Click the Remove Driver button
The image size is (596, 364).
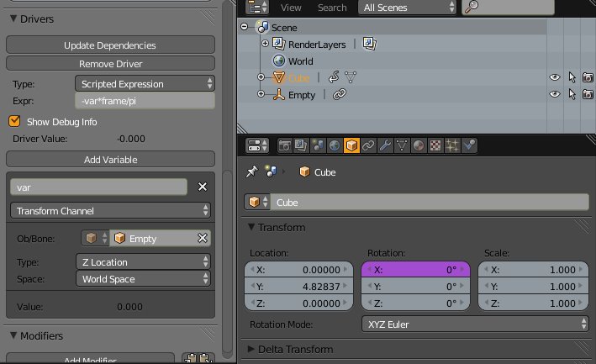point(110,63)
